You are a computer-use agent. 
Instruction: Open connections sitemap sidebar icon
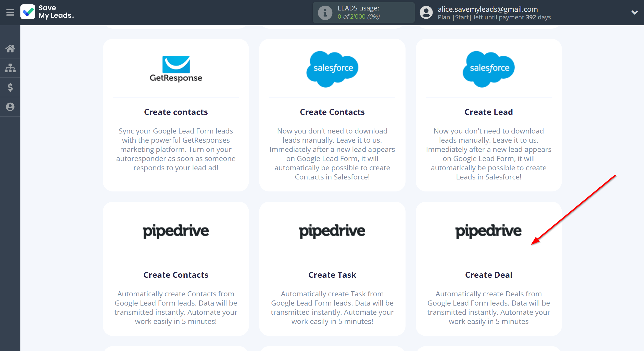(10, 68)
